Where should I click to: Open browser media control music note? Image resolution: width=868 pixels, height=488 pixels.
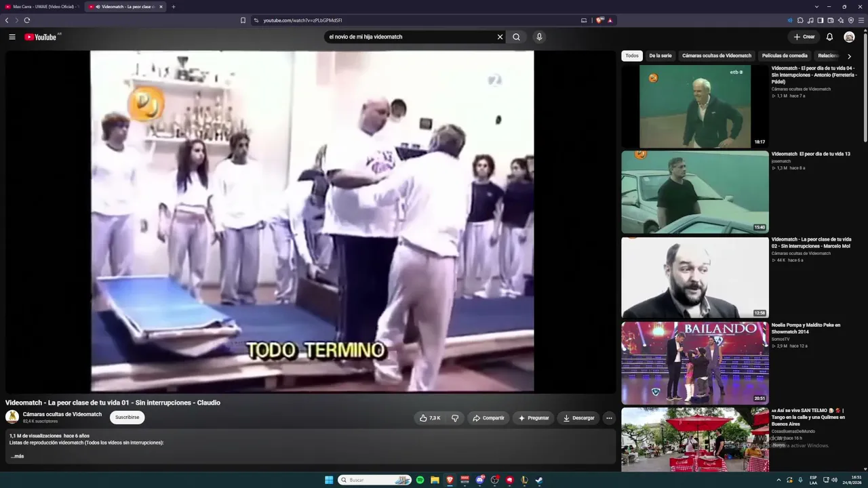click(x=810, y=20)
